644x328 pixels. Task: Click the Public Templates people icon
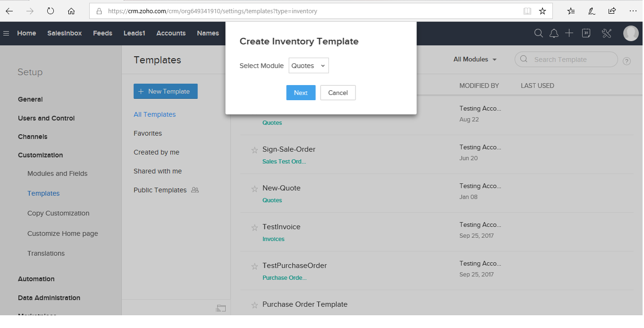tap(195, 190)
